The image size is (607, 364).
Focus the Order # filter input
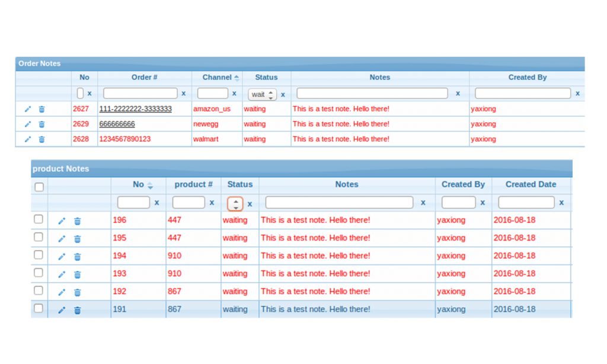(140, 93)
